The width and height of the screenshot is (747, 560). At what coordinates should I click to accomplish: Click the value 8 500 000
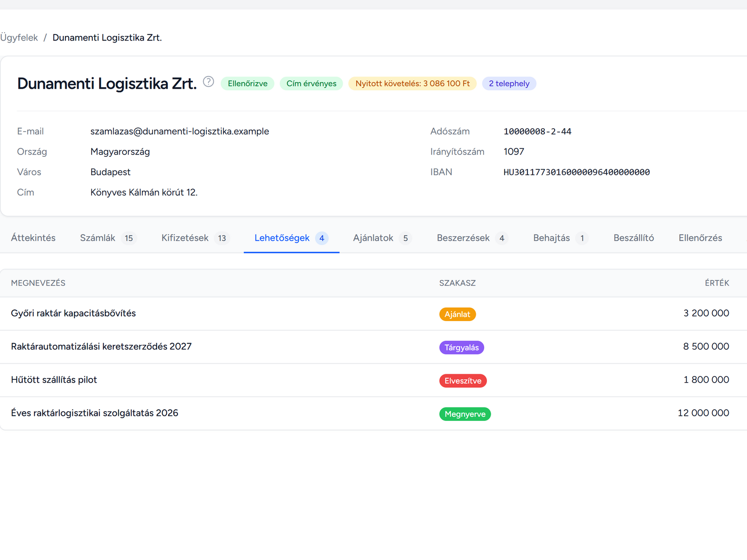706,346
